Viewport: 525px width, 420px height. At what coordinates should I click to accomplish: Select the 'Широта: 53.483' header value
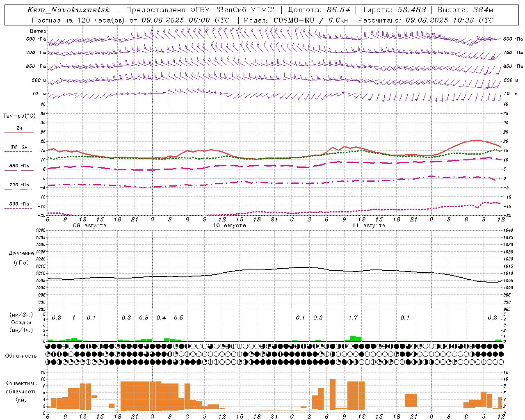point(394,10)
